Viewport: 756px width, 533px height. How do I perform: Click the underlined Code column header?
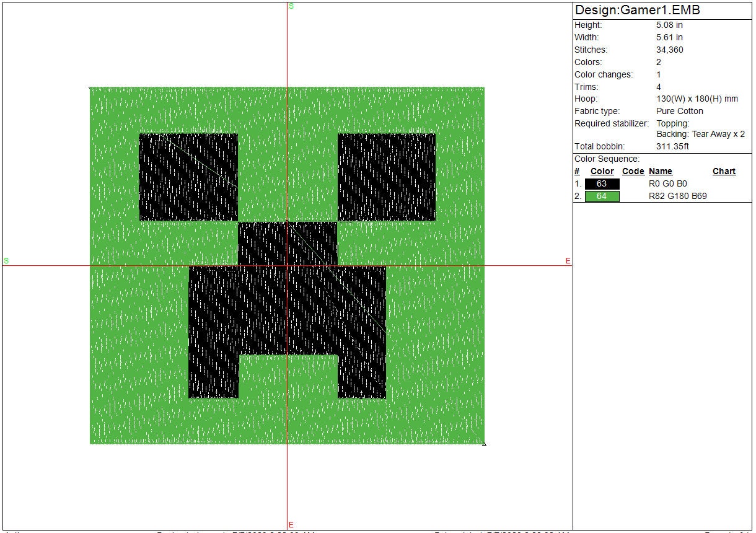[x=633, y=172]
